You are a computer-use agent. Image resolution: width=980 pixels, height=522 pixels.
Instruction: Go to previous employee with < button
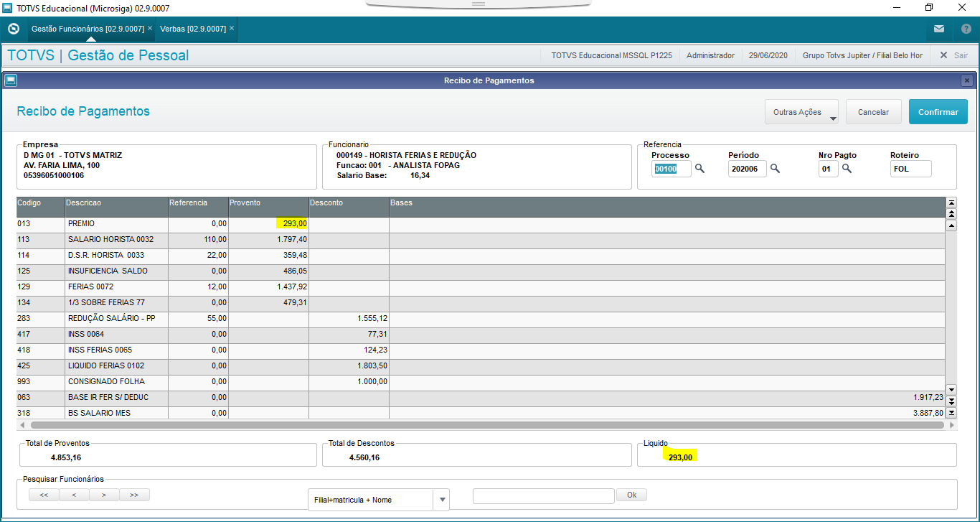point(74,495)
